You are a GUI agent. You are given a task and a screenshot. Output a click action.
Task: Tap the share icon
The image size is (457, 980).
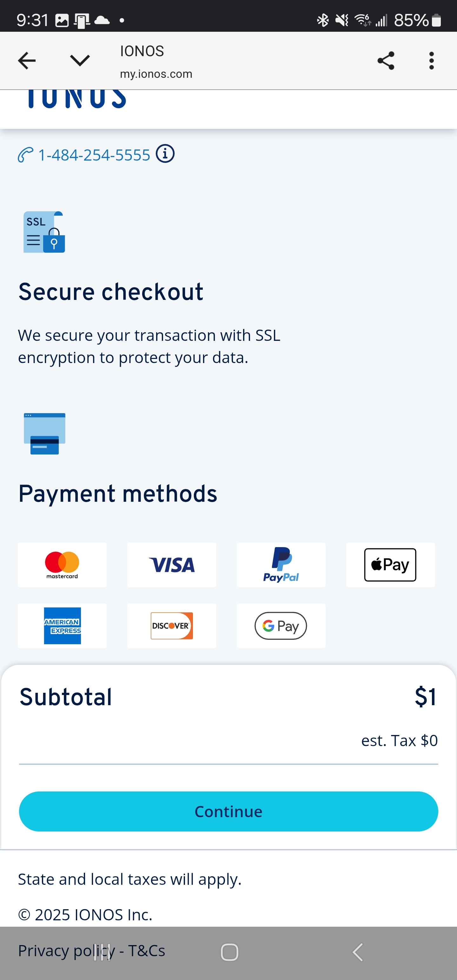click(386, 61)
